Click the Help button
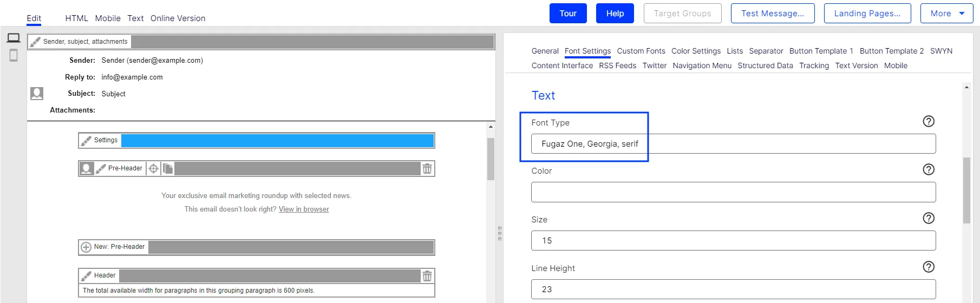 [615, 14]
